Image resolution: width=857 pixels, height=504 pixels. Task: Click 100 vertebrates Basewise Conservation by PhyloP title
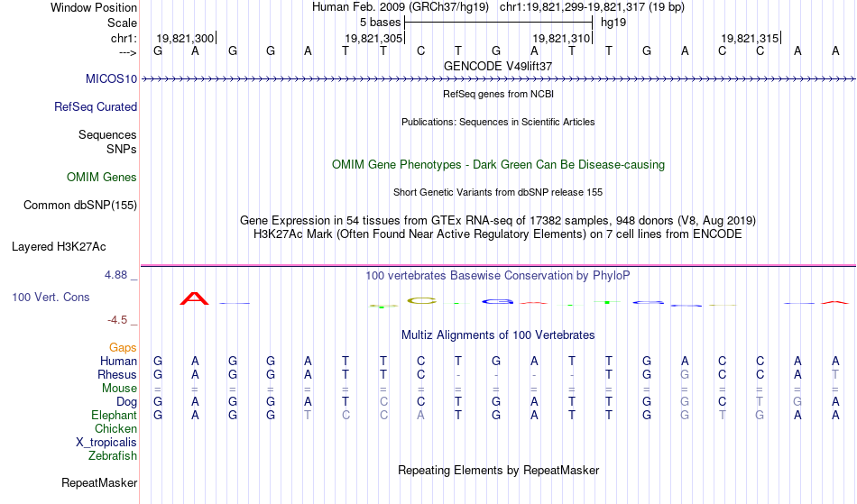(x=498, y=275)
